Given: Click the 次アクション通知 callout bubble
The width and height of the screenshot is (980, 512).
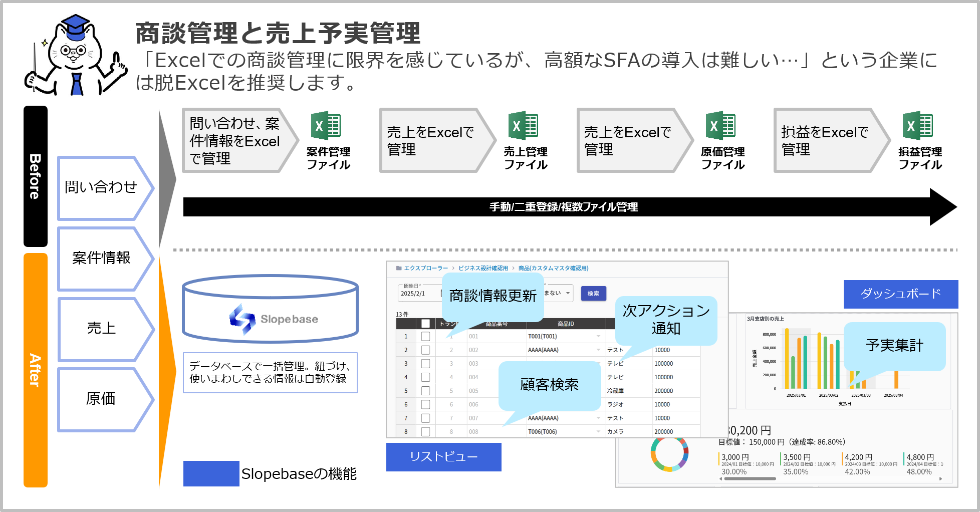Looking at the screenshot, I should click(666, 320).
